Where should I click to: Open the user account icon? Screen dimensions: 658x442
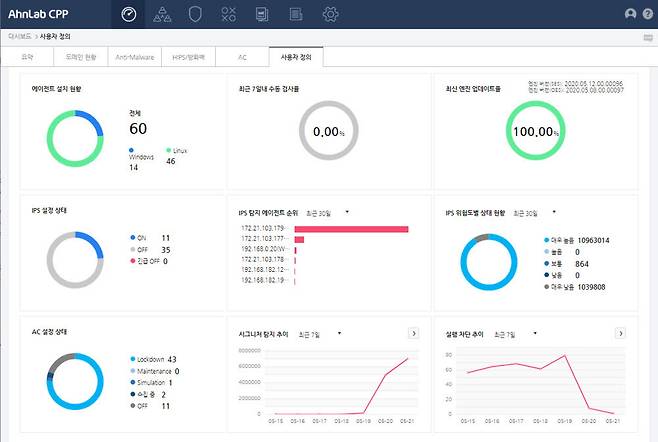click(630, 14)
